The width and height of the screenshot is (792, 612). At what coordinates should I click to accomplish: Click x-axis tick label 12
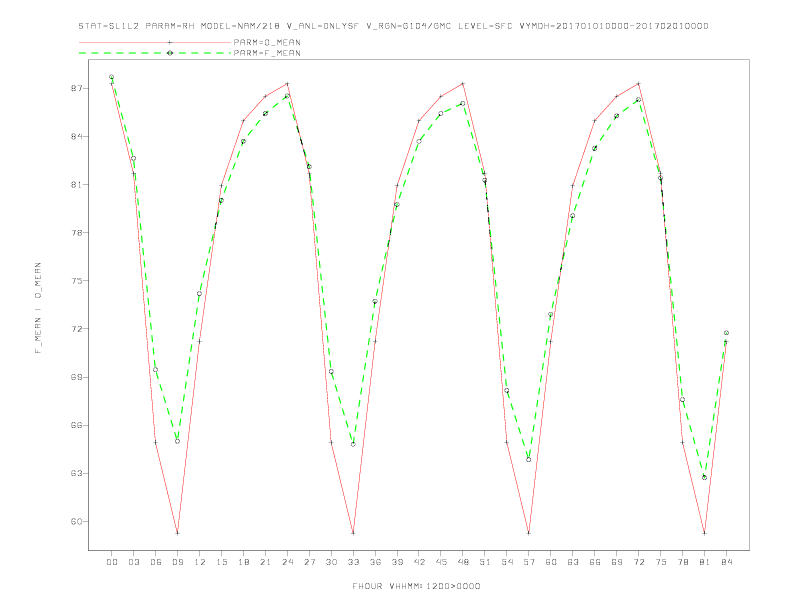[200, 562]
